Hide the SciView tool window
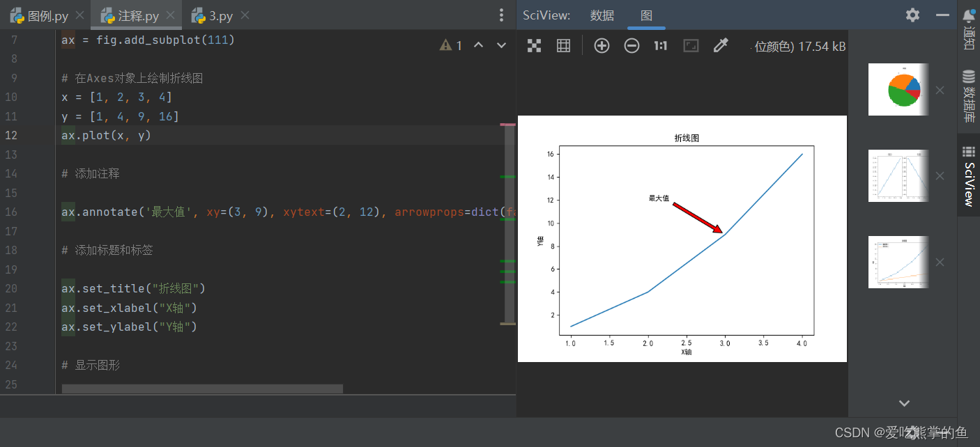 [x=943, y=15]
